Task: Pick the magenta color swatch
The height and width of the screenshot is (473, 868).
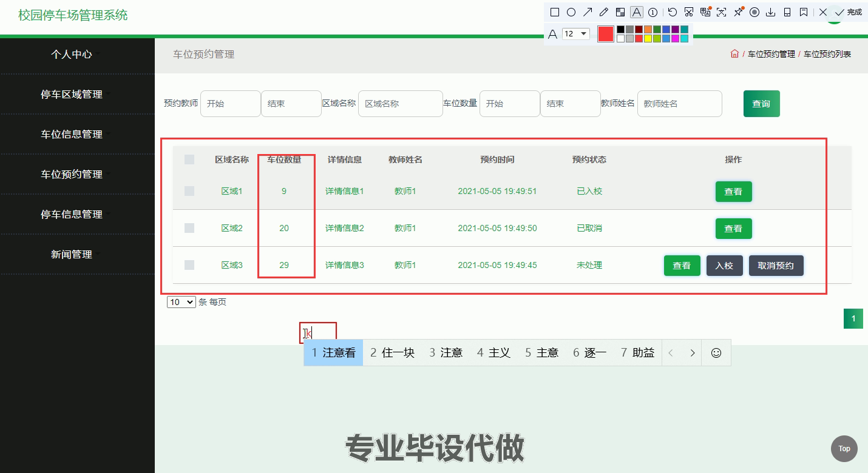Action: click(x=675, y=38)
